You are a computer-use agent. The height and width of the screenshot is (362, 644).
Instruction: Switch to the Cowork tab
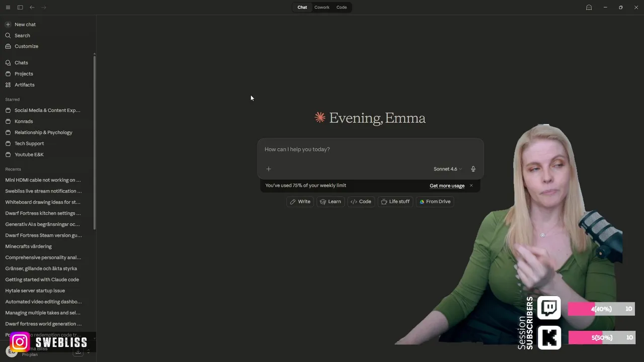(x=322, y=8)
